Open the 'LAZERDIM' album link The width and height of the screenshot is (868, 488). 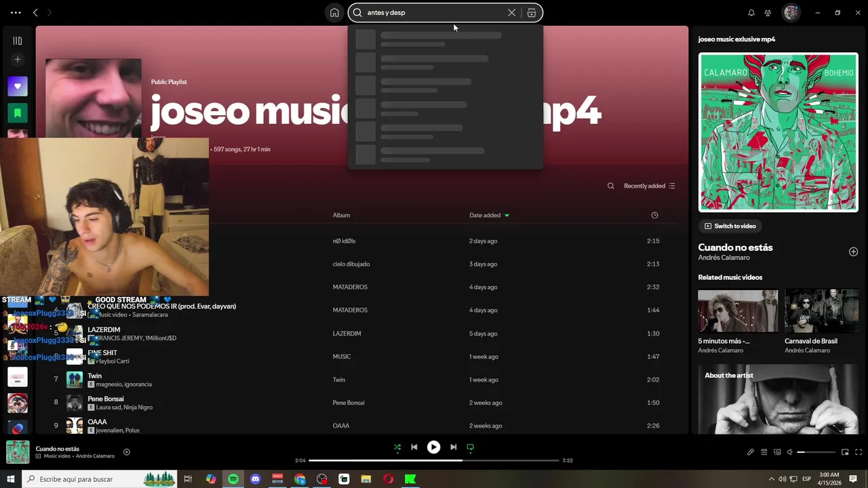click(x=347, y=333)
